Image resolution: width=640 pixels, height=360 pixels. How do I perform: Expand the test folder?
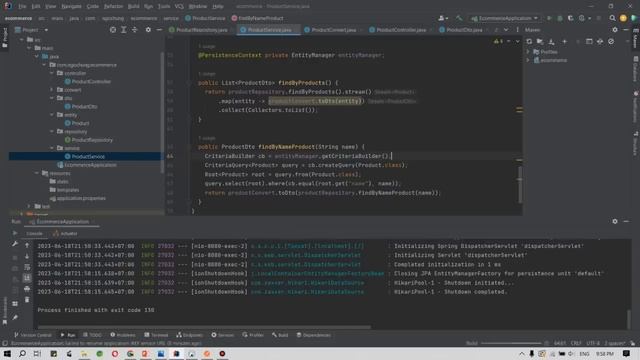(29, 207)
